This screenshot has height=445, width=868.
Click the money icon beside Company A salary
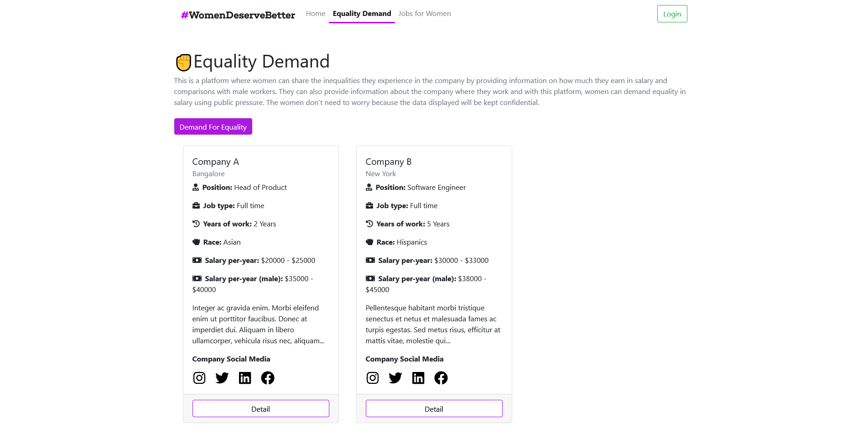pos(197,260)
